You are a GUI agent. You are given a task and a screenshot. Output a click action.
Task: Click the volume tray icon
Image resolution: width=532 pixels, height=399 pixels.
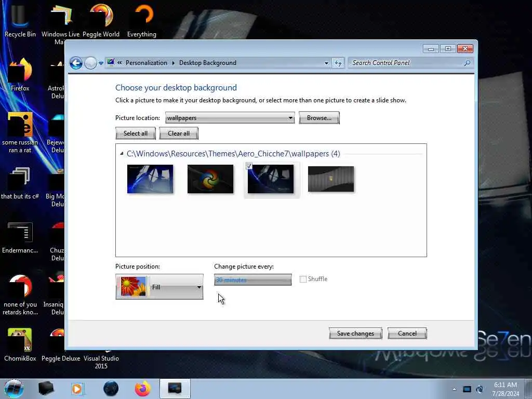[x=480, y=389]
